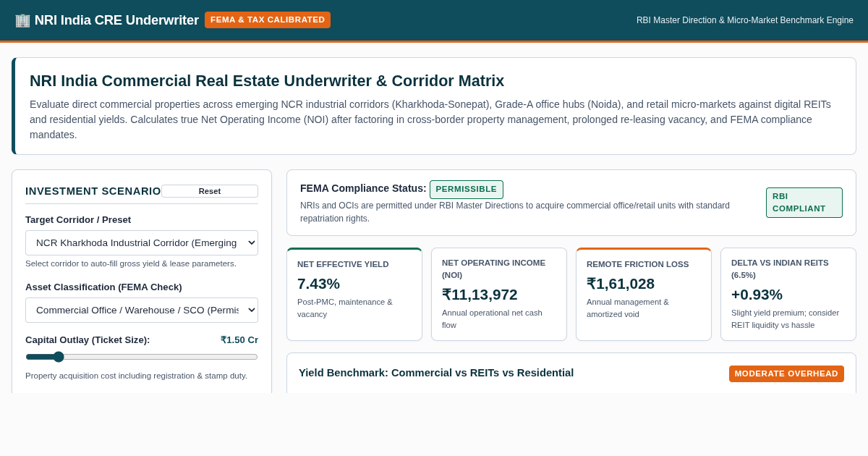Click the ₹1,61,028 friction loss value
Image resolution: width=868 pixels, height=456 pixels.
pos(621,284)
